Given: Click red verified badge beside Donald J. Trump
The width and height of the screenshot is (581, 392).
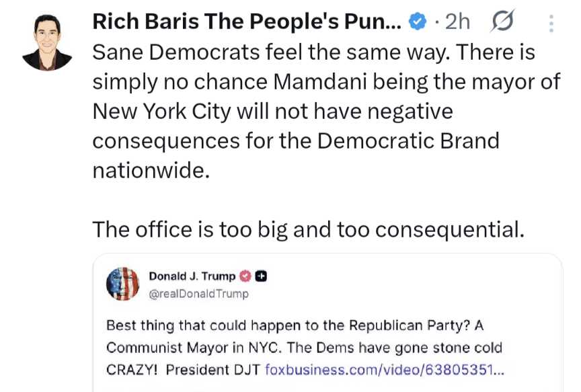Looking at the screenshot, I should click(246, 276).
